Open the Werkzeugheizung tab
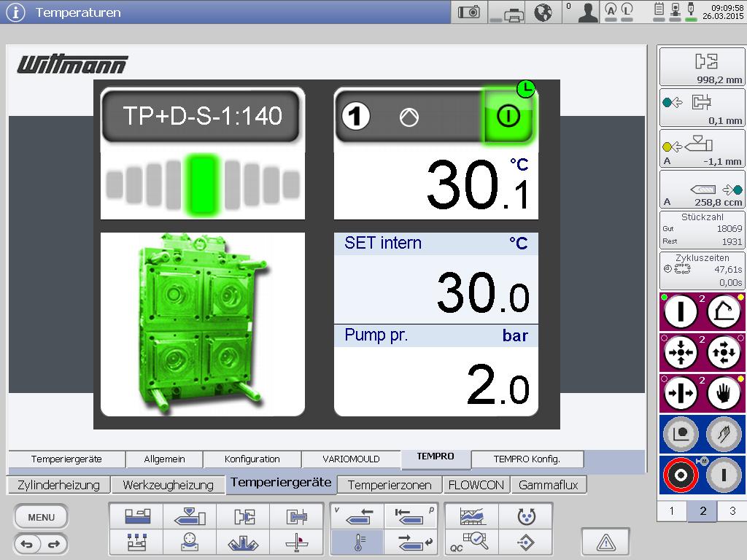This screenshot has height=560, width=747. coord(168,485)
